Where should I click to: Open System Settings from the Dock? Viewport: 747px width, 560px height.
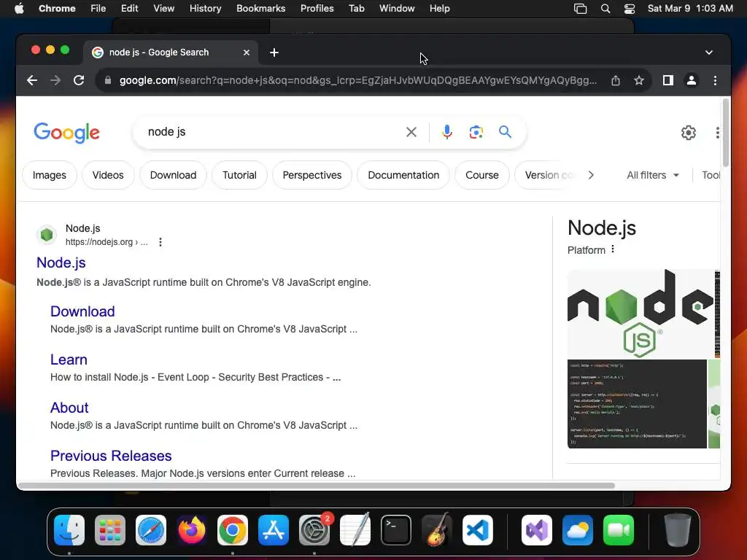coord(314,530)
